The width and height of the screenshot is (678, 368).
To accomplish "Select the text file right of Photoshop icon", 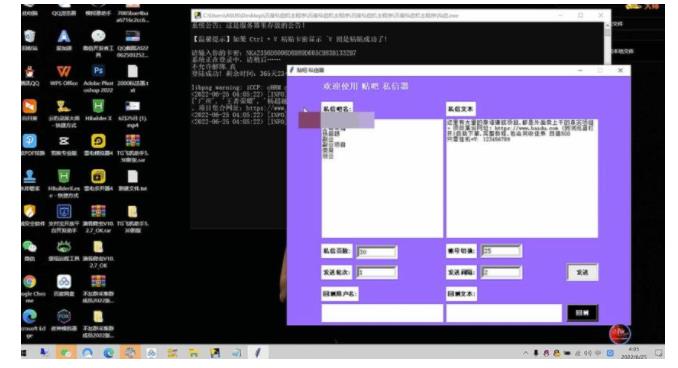I will (133, 78).
